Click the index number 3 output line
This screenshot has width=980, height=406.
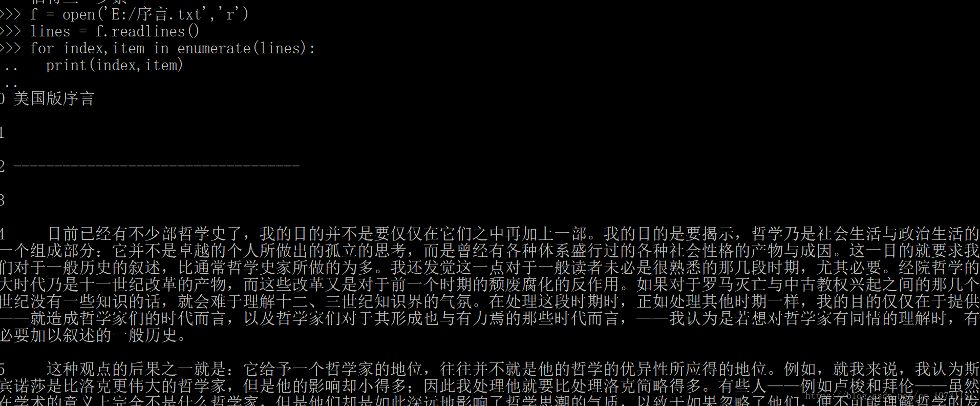pyautogui.click(x=2, y=200)
